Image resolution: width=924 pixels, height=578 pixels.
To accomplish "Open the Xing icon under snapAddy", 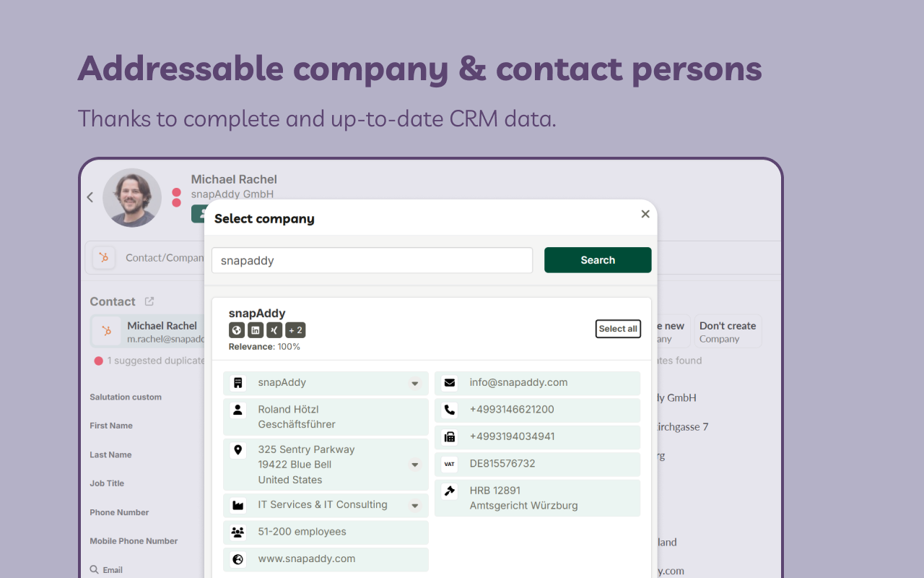I will [x=274, y=330].
